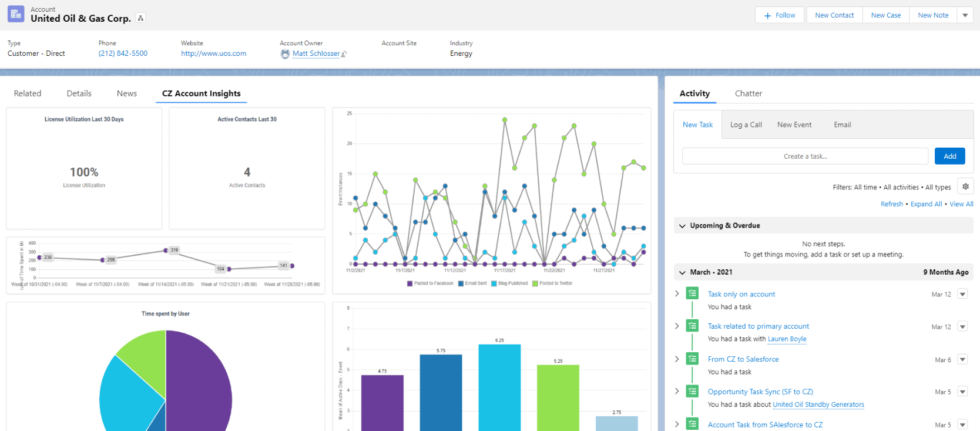
Task: Open Task only on account link
Action: pos(741,294)
